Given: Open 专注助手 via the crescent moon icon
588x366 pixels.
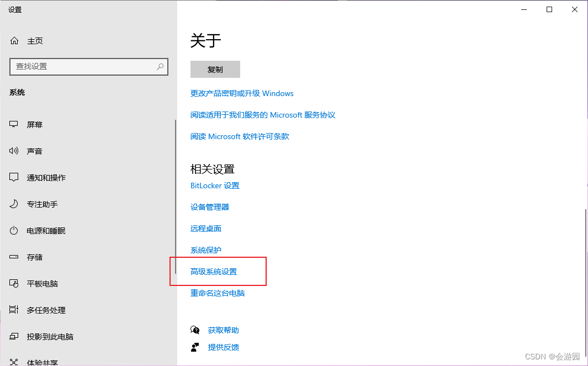Looking at the screenshot, I should point(13,204).
